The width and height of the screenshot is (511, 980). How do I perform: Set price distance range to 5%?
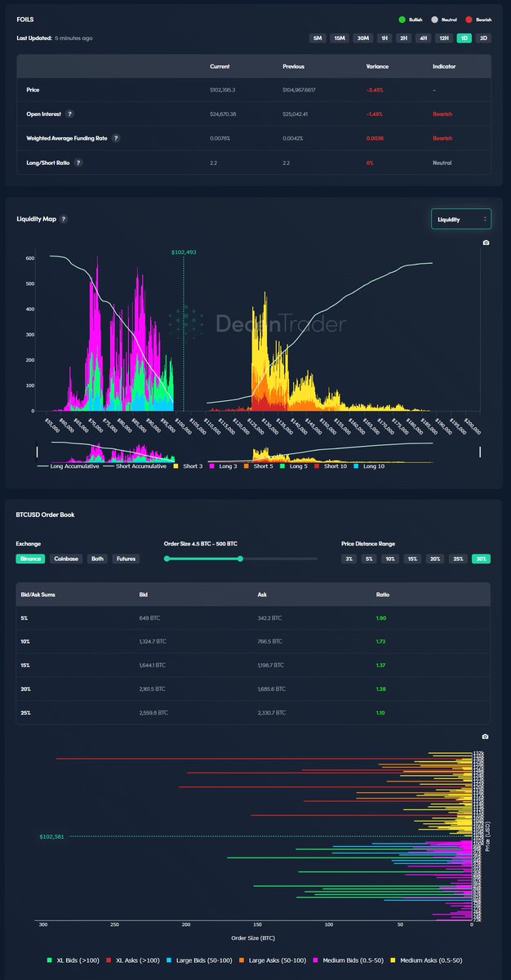click(x=369, y=559)
